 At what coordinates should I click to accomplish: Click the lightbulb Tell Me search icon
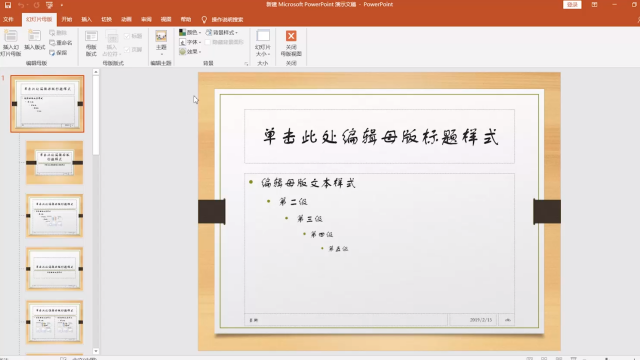204,19
